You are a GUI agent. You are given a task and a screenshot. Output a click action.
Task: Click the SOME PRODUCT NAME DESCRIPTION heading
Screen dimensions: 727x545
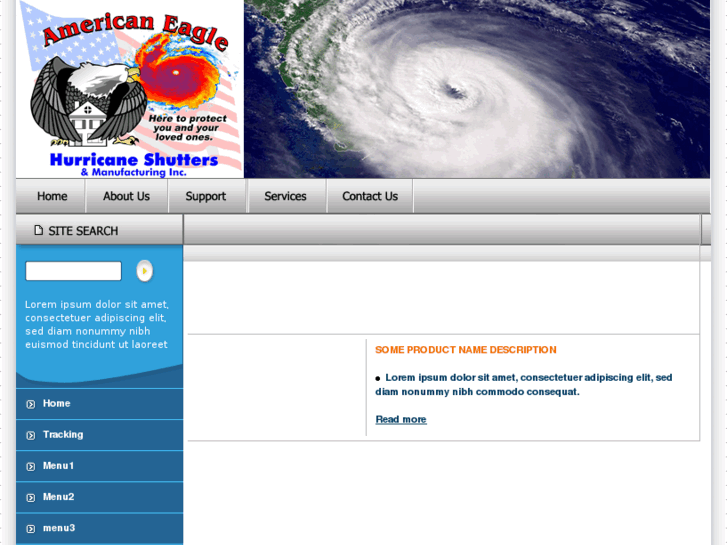point(466,350)
